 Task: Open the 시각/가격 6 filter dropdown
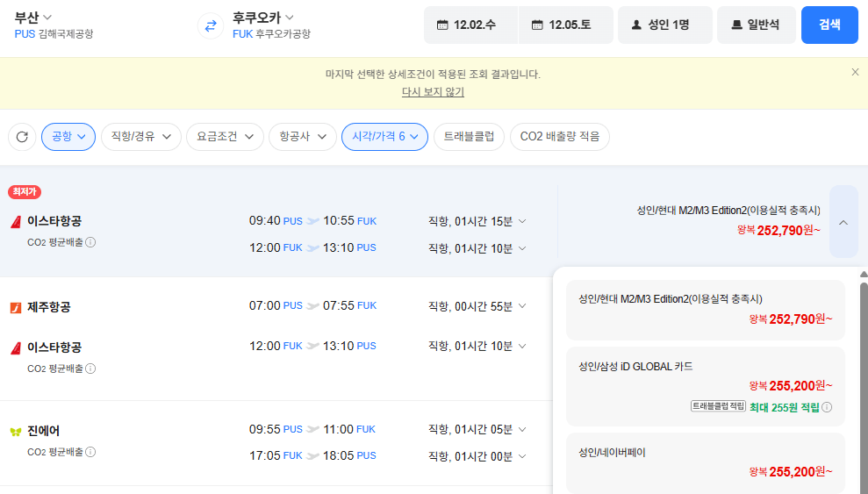pos(384,137)
